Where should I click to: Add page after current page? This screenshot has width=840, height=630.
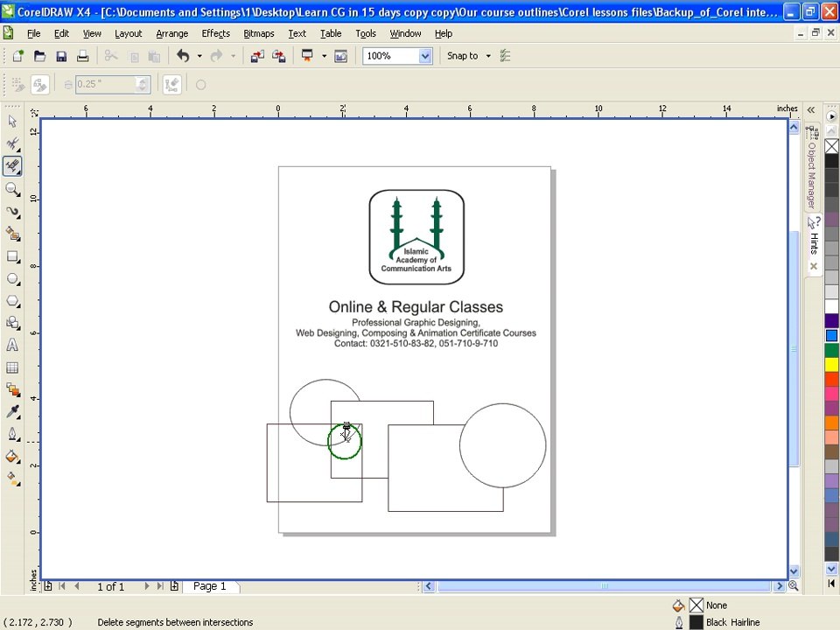174,586
